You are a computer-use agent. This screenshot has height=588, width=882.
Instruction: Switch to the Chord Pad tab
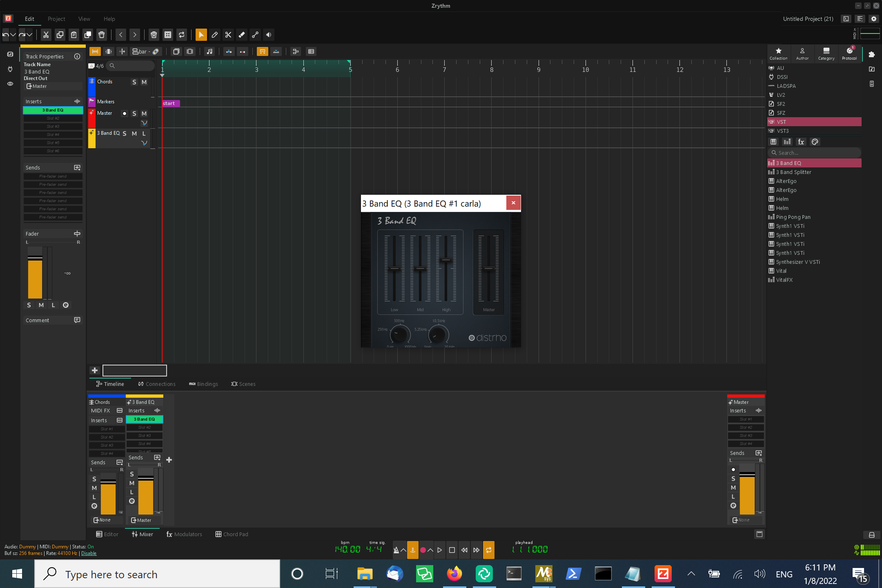(232, 534)
